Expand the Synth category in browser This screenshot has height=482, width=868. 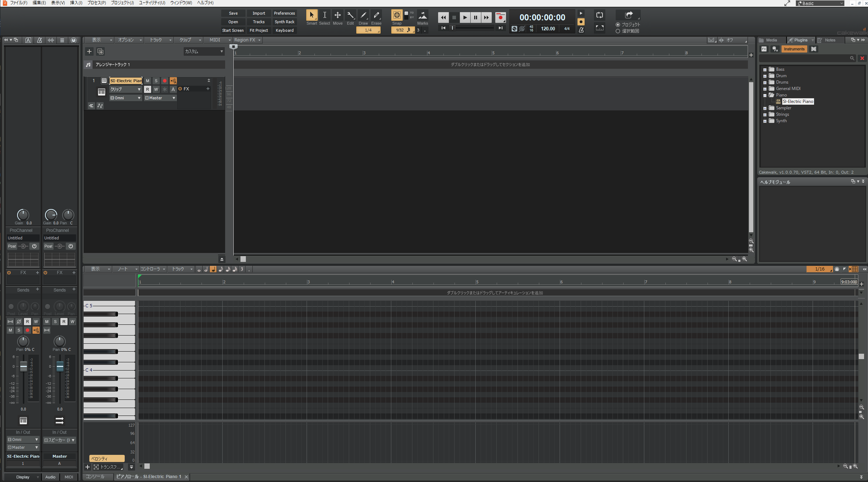(765, 121)
